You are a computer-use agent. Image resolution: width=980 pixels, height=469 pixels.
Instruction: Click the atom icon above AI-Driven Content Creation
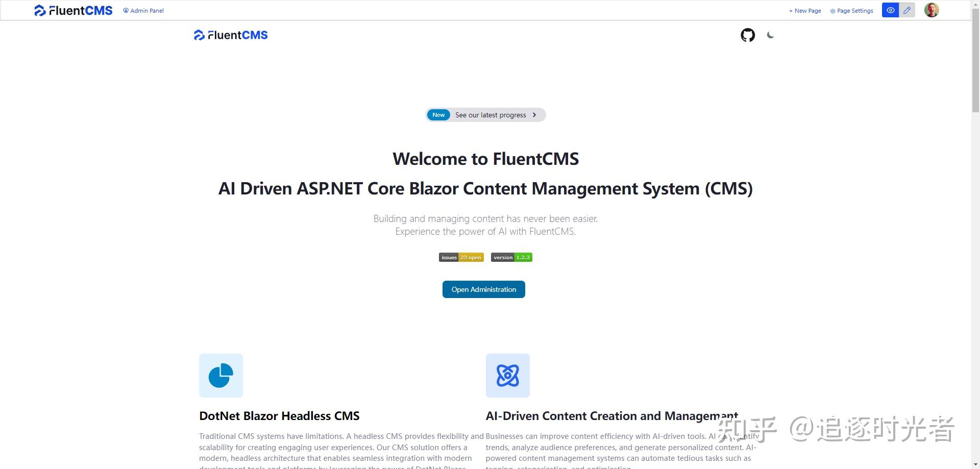coord(507,375)
